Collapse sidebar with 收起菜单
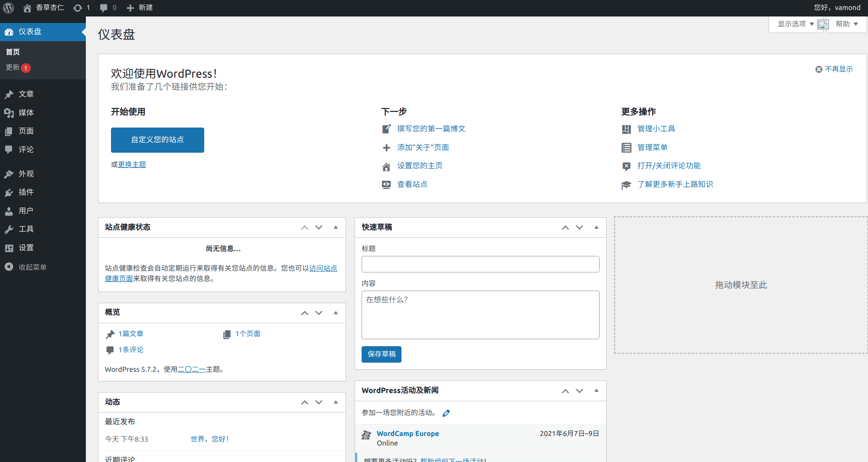This screenshot has height=462, width=868. (x=43, y=267)
